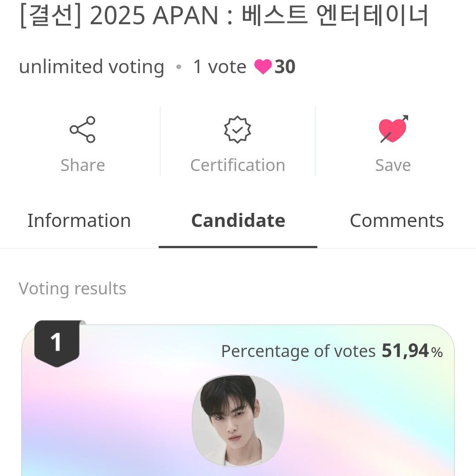The height and width of the screenshot is (476, 476).
Task: Click the 2025 APAN poll title
Action: coord(224,16)
